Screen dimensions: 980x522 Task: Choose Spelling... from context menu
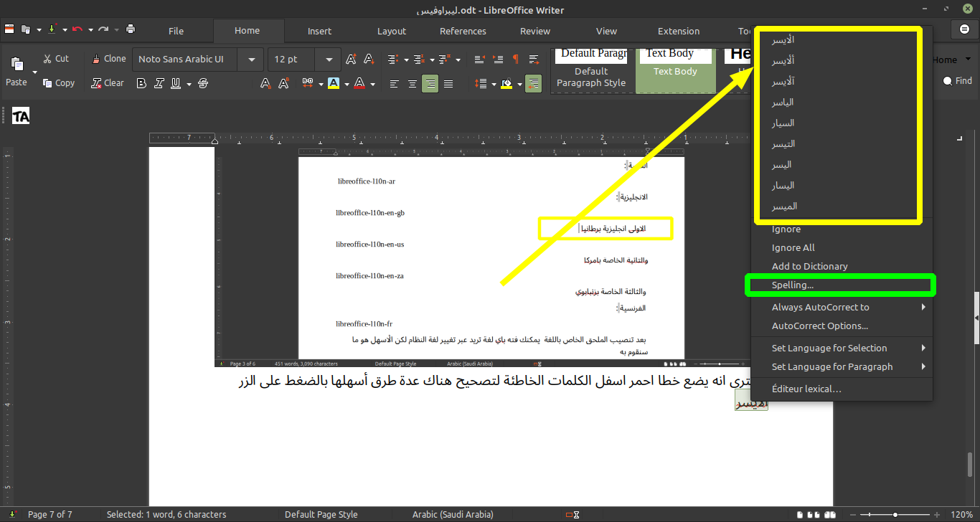pos(793,285)
